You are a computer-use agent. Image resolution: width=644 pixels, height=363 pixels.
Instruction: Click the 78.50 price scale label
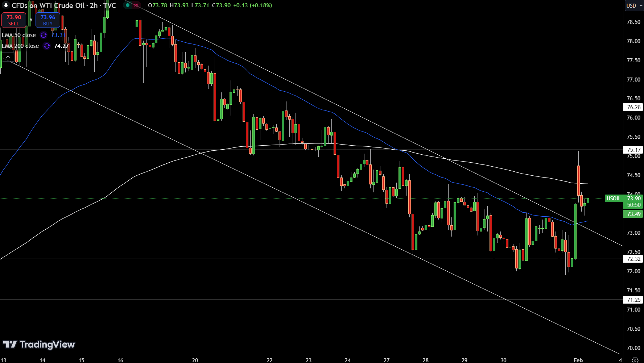633,22
